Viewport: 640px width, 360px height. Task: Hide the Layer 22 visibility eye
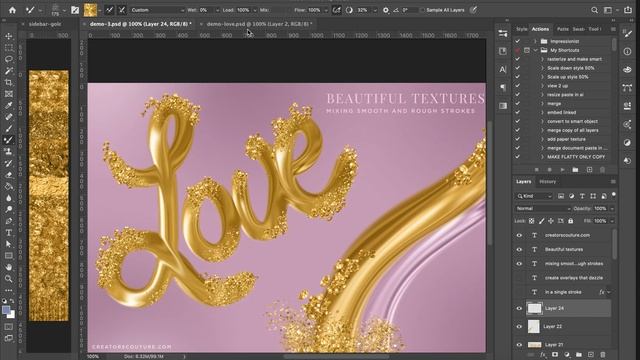click(x=519, y=327)
